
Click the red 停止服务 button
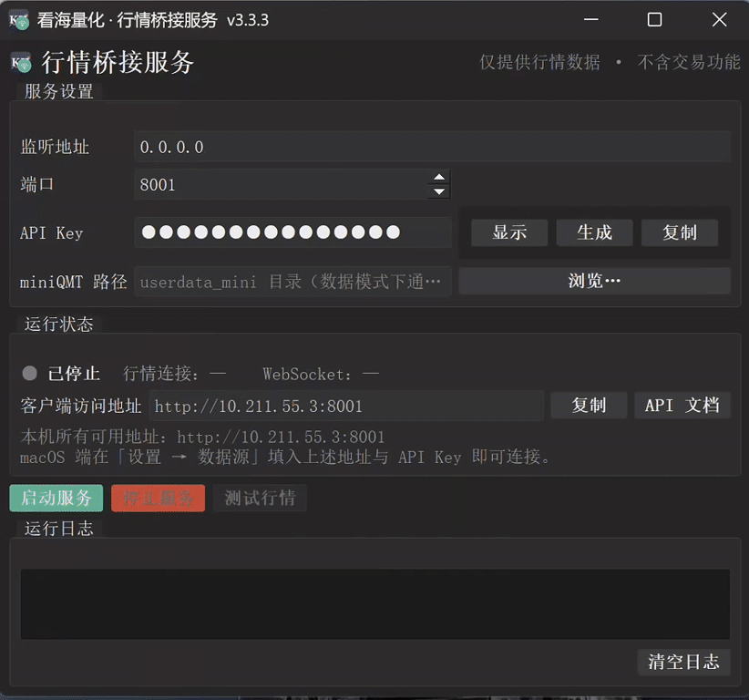coord(159,499)
